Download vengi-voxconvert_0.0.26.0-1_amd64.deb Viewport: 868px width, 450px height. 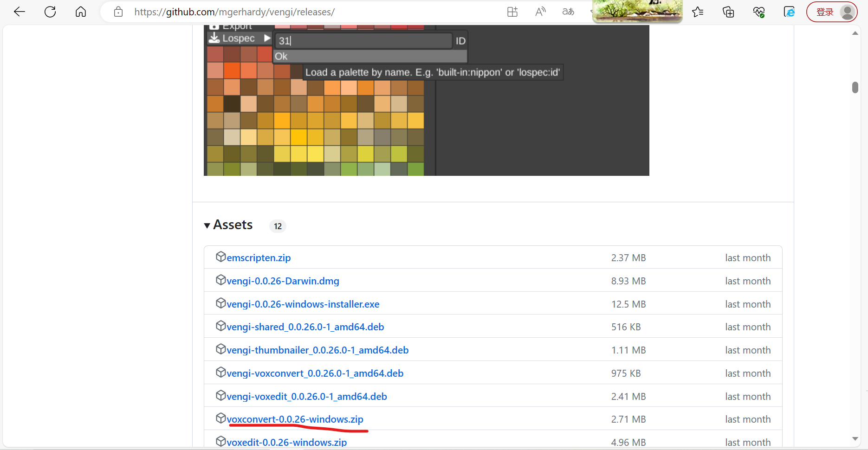pos(315,373)
